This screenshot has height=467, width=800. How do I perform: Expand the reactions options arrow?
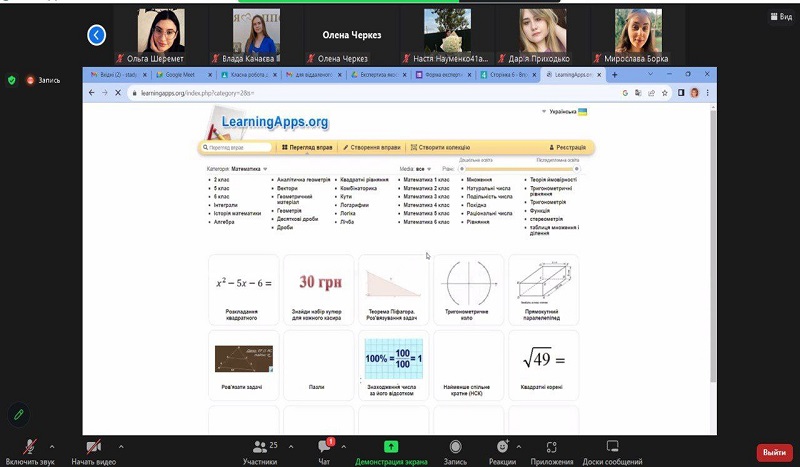(x=519, y=447)
